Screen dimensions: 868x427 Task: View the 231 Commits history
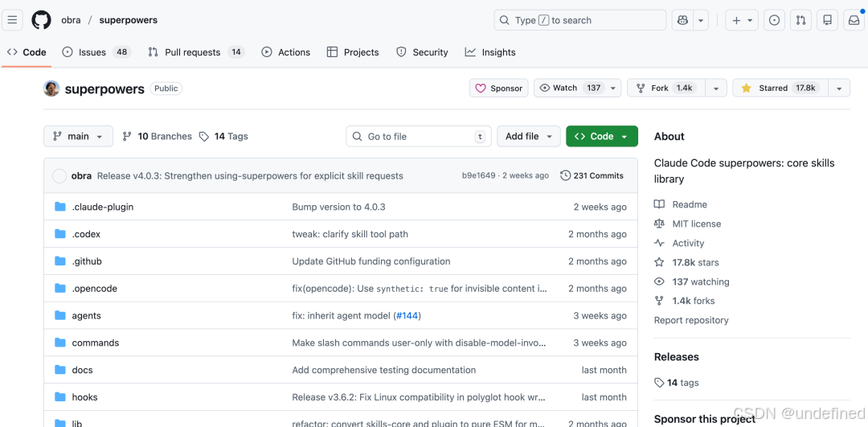click(x=592, y=175)
